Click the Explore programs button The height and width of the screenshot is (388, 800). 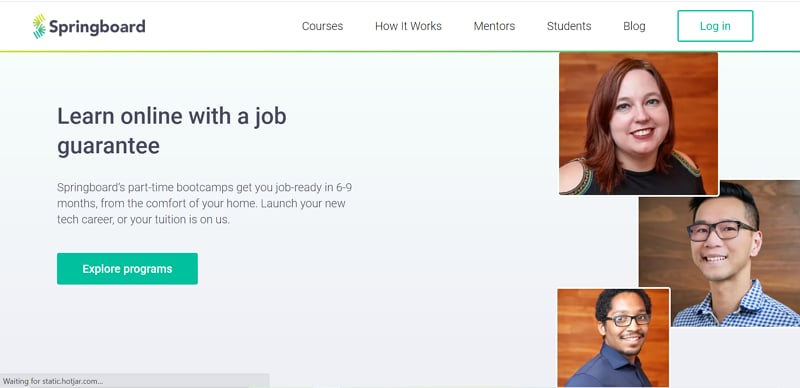click(x=127, y=269)
